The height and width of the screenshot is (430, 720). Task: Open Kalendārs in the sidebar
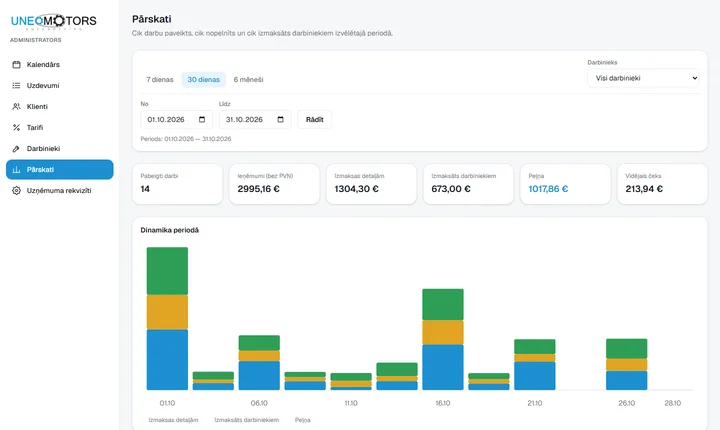(60, 65)
